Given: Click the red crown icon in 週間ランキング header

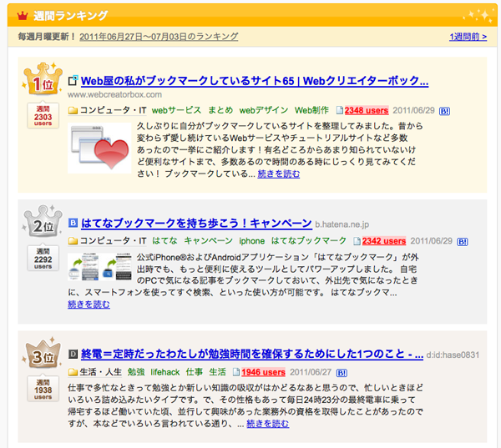Looking at the screenshot, I should (x=23, y=15).
